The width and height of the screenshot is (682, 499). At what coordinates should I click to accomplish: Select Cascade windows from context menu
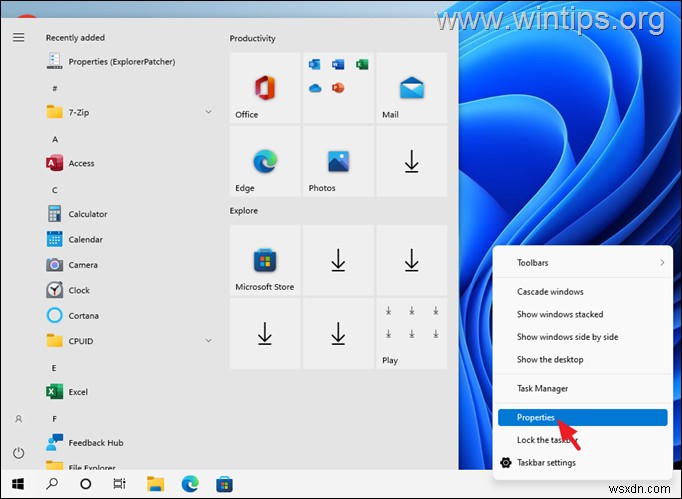point(582,291)
